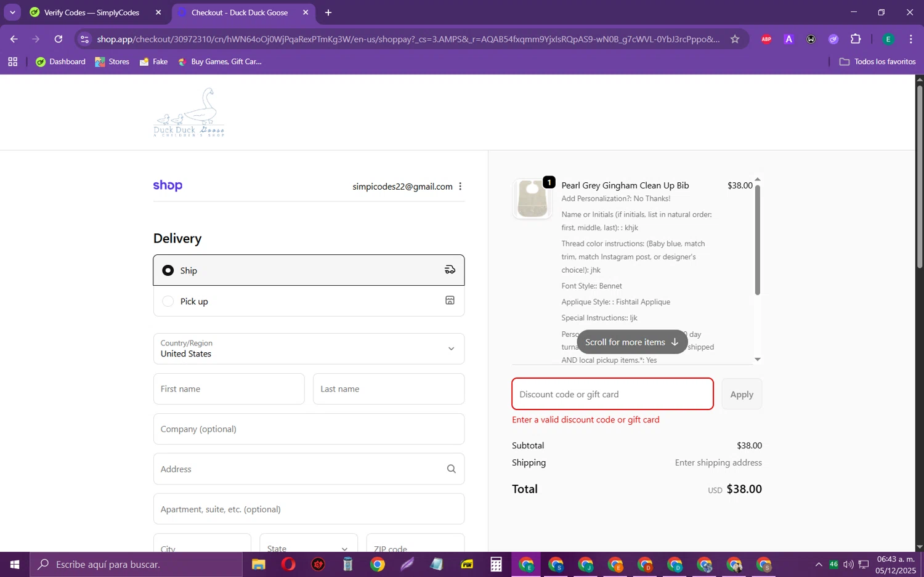
Task: Open the Adblock Plus extension
Action: click(x=766, y=39)
